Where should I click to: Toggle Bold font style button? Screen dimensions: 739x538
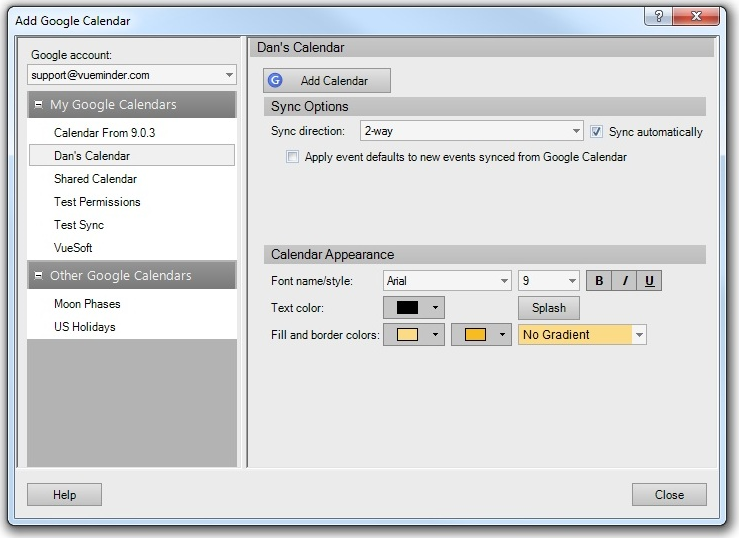[x=599, y=281]
